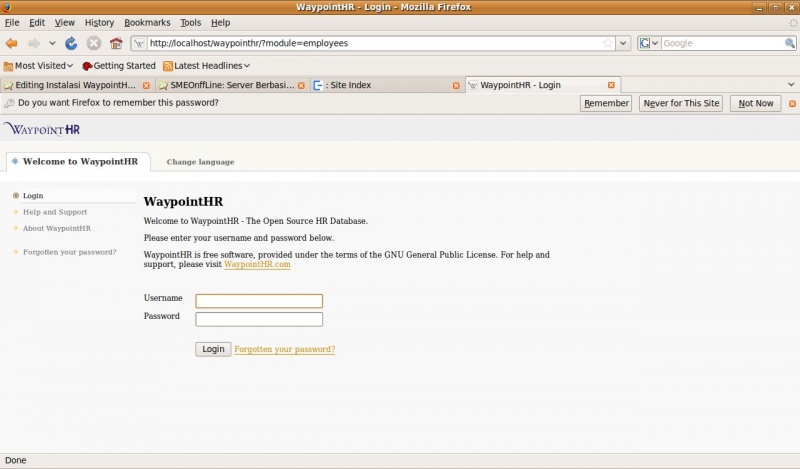
Task: Click the Firefox Back arrow button
Action: (12, 43)
